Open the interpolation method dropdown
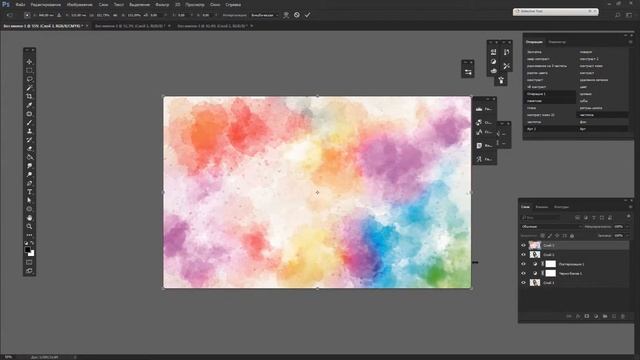The width and height of the screenshot is (640, 360). pos(265,15)
